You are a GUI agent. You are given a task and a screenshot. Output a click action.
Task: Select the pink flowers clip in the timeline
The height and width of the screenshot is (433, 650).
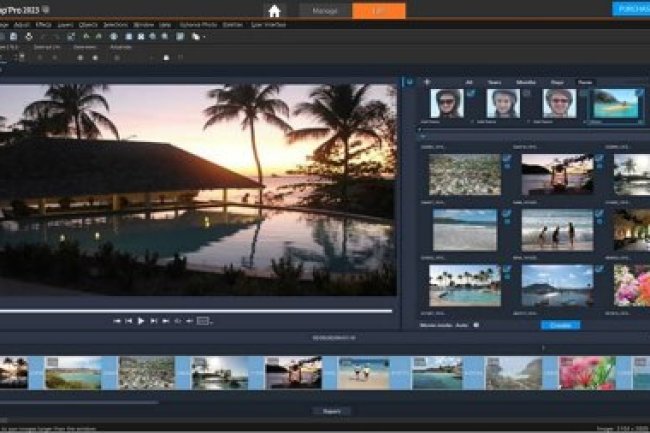[586, 372]
